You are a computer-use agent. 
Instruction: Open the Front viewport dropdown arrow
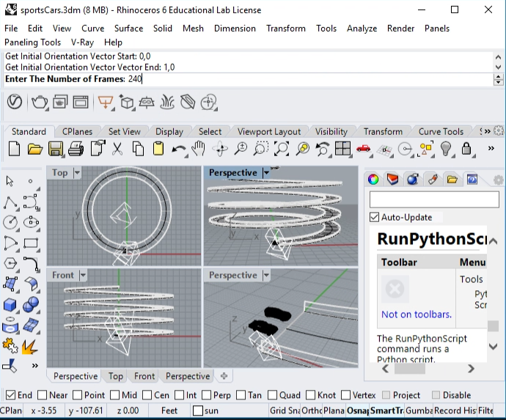click(x=83, y=275)
